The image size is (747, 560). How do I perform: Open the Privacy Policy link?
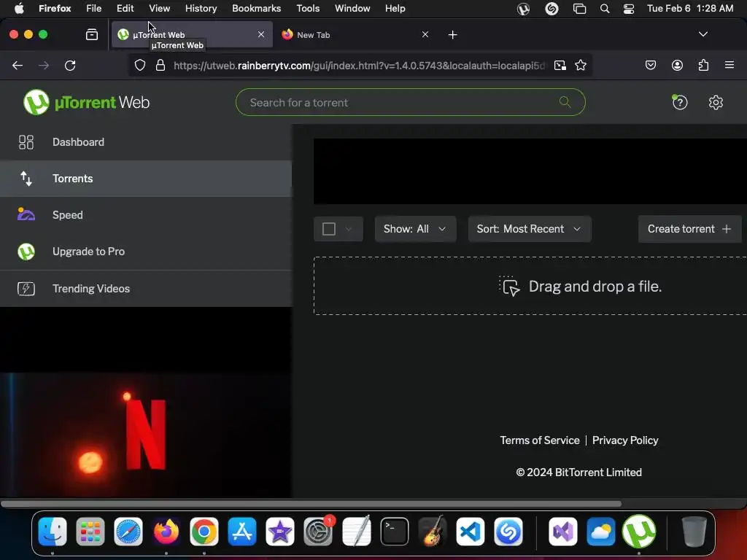(625, 440)
